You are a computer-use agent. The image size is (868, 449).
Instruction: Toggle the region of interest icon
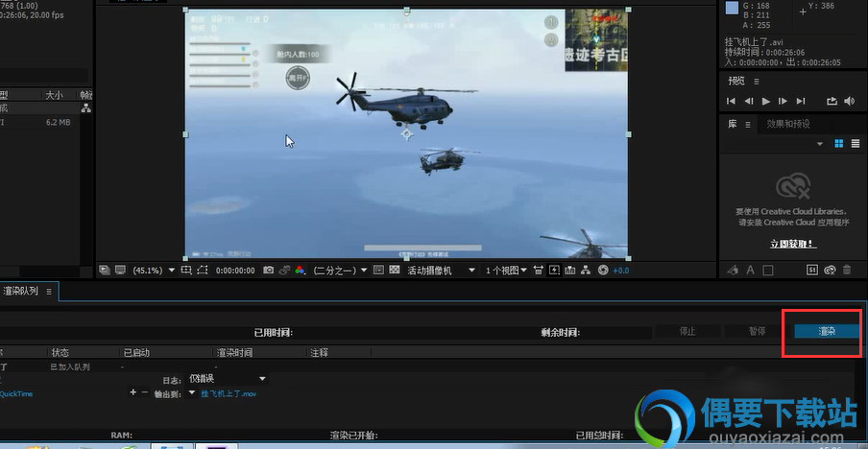point(378,271)
